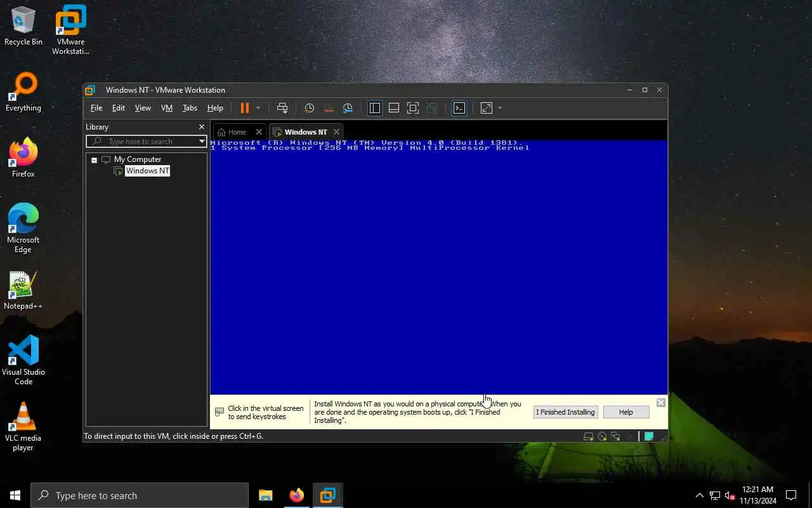
Task: Open Notepad++ desktop shortcut
Action: point(23,290)
